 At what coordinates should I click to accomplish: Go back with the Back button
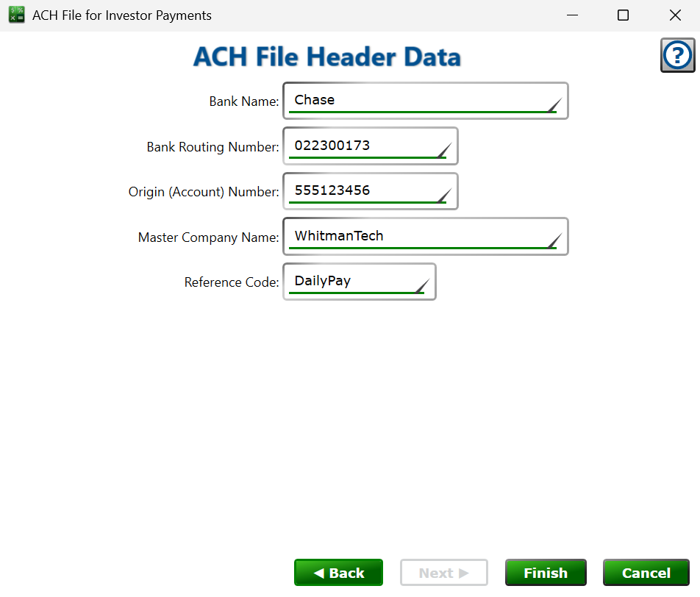click(x=338, y=572)
